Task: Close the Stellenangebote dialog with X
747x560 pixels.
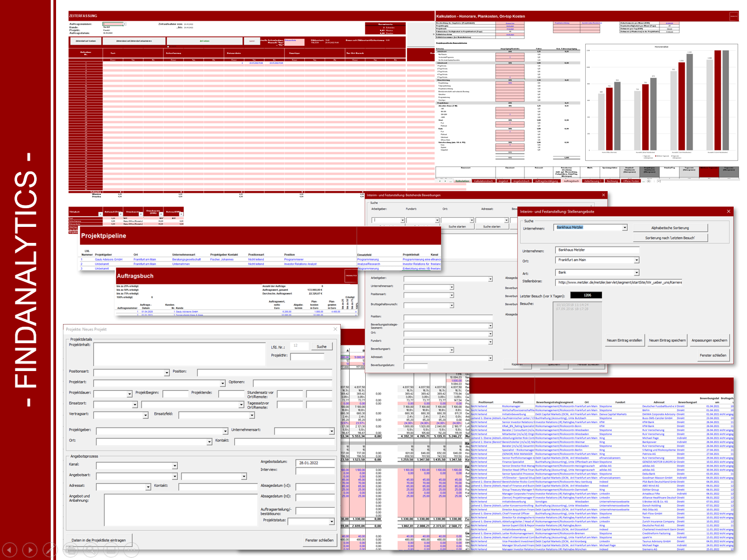Action: [x=728, y=211]
